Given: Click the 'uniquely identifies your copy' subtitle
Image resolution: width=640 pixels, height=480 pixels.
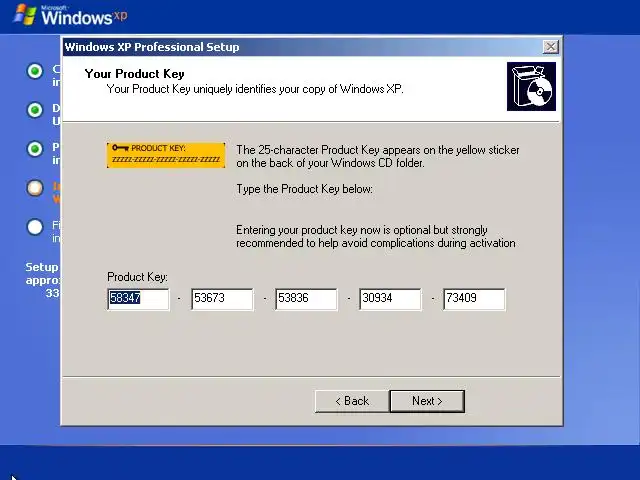Looking at the screenshot, I should 255,89.
